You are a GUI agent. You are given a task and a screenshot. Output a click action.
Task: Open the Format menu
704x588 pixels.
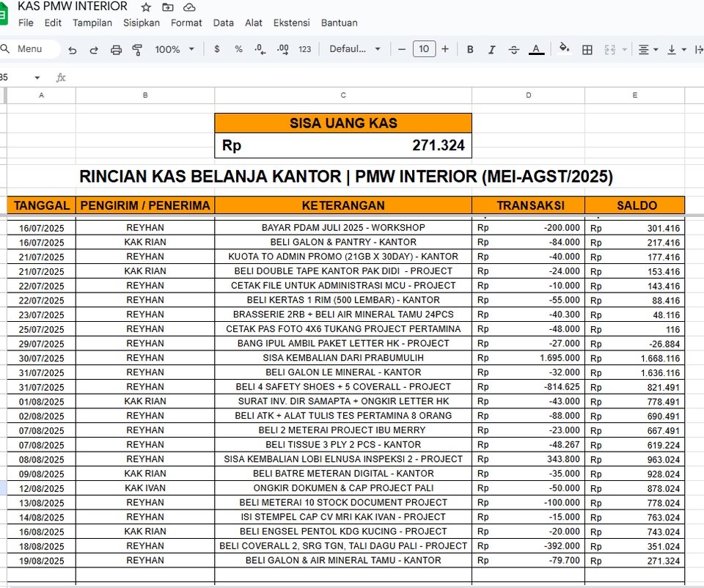click(186, 23)
